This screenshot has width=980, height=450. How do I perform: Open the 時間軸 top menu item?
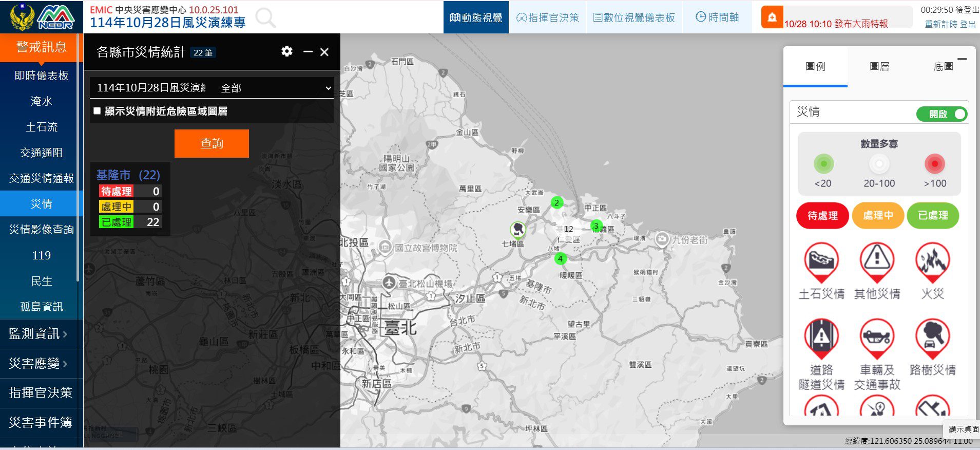pyautogui.click(x=717, y=17)
